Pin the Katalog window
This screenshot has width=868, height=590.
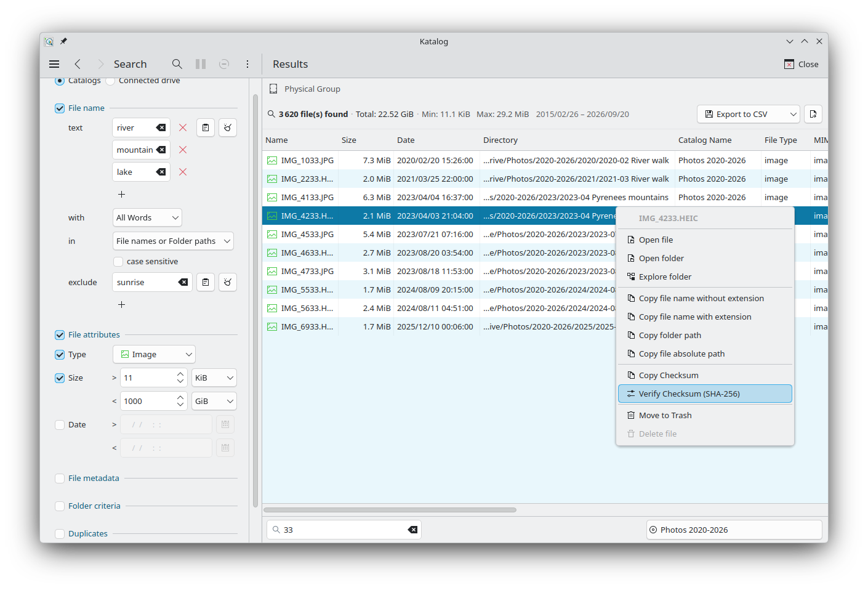(63, 41)
